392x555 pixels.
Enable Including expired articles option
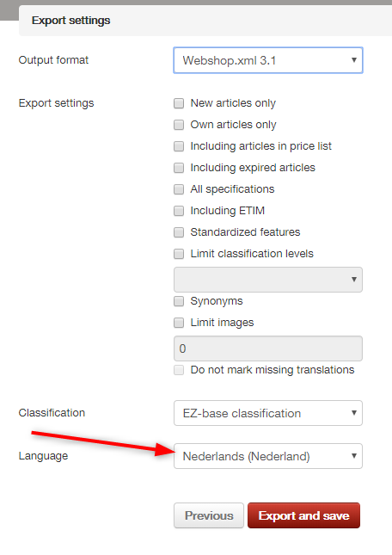coord(179,168)
